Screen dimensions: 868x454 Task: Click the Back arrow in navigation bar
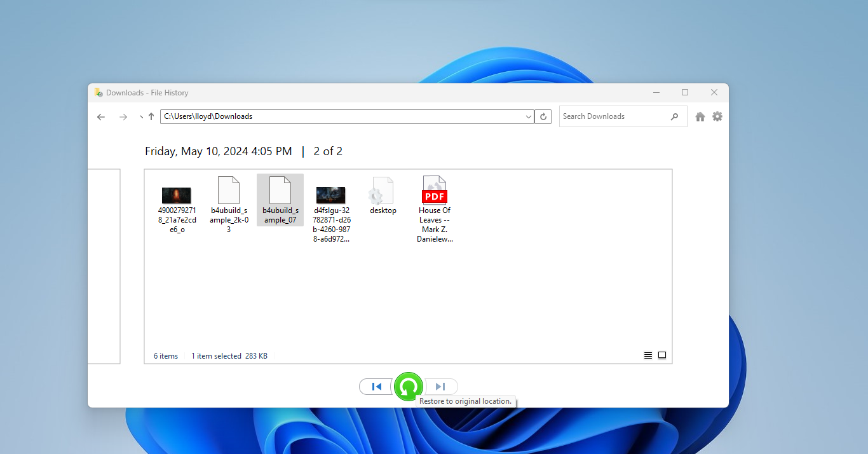click(101, 117)
